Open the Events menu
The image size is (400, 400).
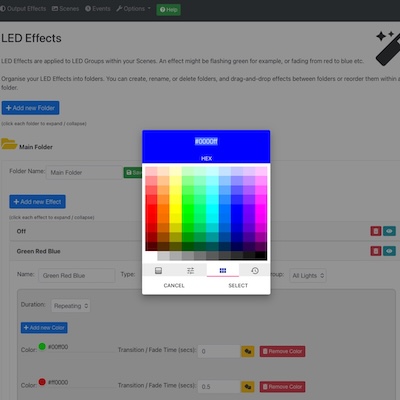[x=98, y=9]
